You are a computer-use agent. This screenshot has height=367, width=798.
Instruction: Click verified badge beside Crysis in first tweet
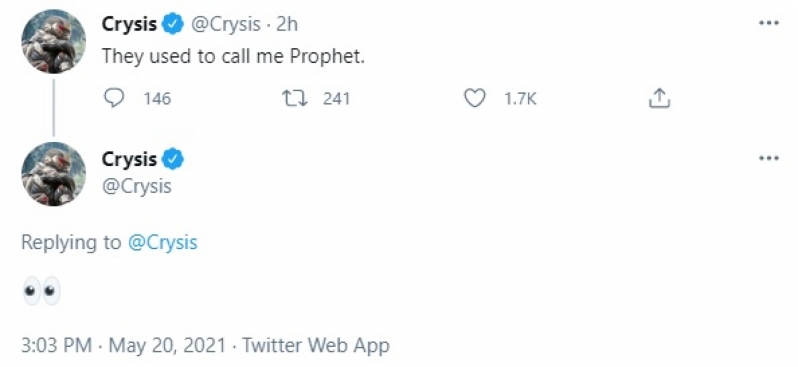point(173,24)
